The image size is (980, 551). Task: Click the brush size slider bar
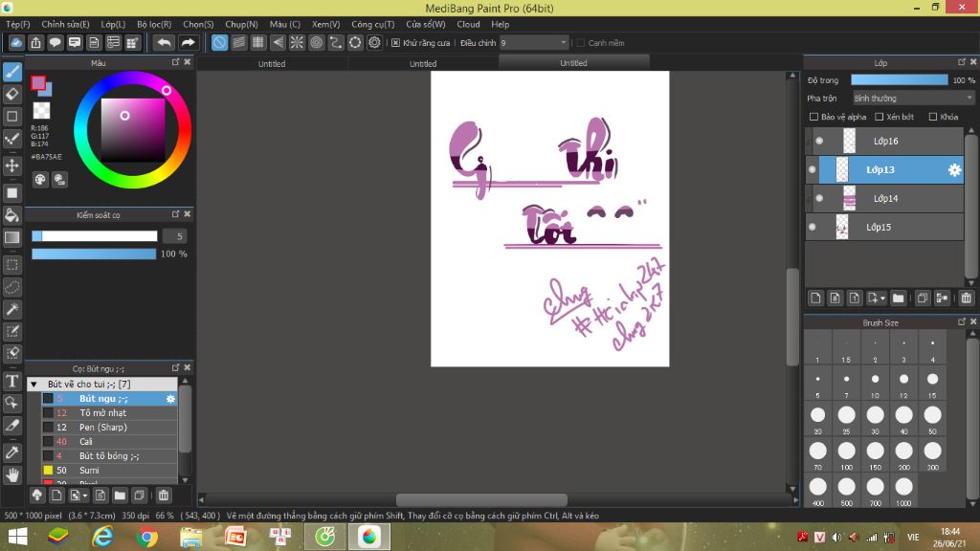coord(95,236)
